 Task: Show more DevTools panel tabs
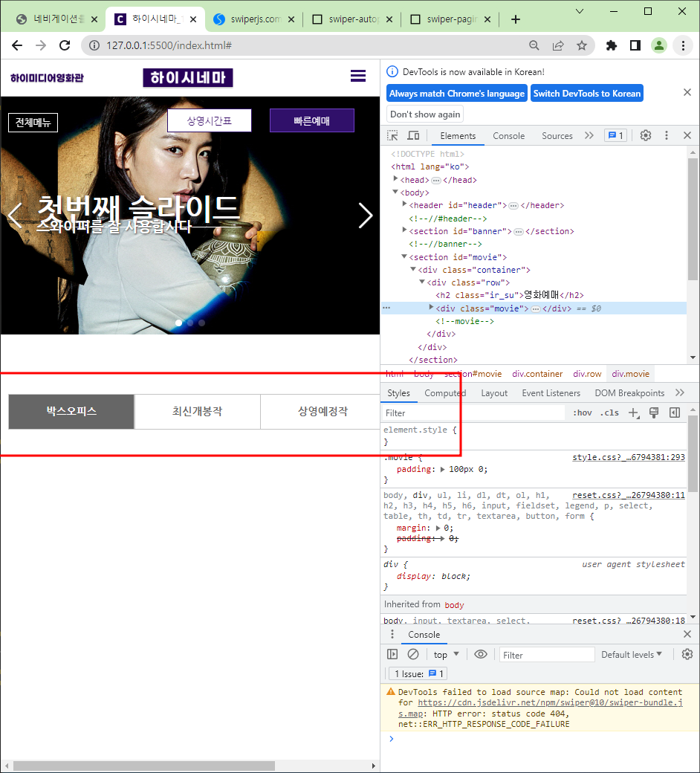pos(589,135)
